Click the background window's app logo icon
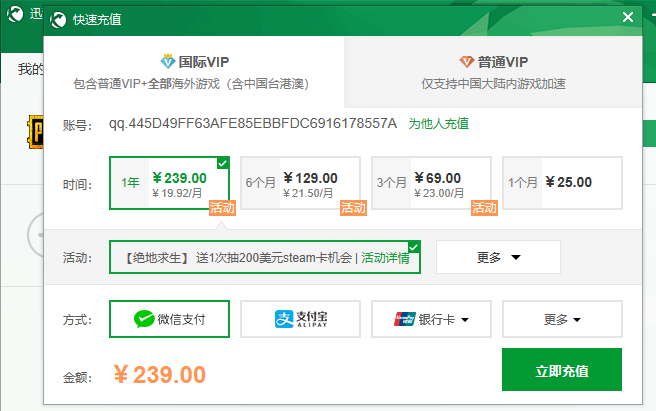The height and width of the screenshot is (411, 656). pyautogui.click(x=15, y=14)
